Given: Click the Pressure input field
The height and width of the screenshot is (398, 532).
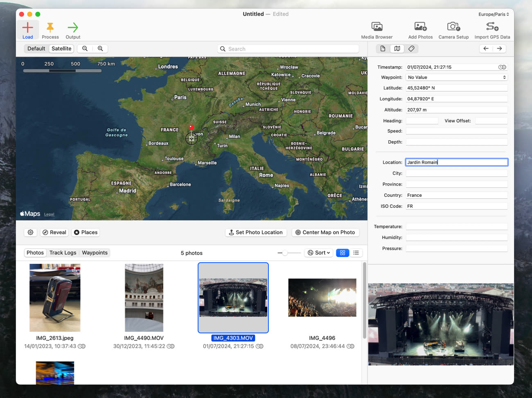Looking at the screenshot, I should pyautogui.click(x=457, y=249).
